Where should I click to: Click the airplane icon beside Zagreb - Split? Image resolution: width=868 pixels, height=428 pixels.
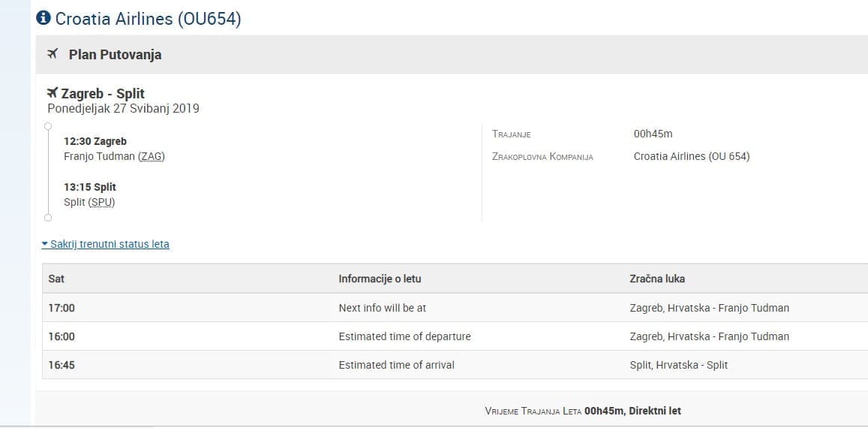pyautogui.click(x=53, y=93)
